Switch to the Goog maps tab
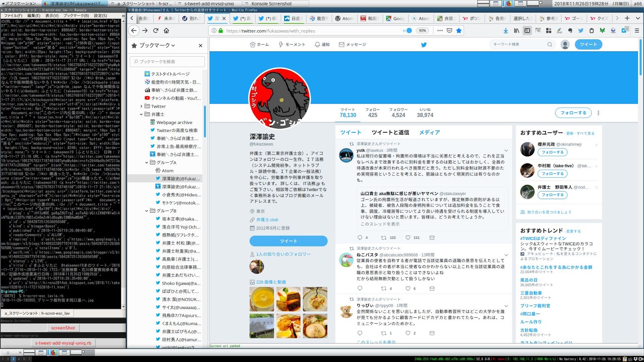The height and width of the screenshot is (362, 644). click(395, 19)
